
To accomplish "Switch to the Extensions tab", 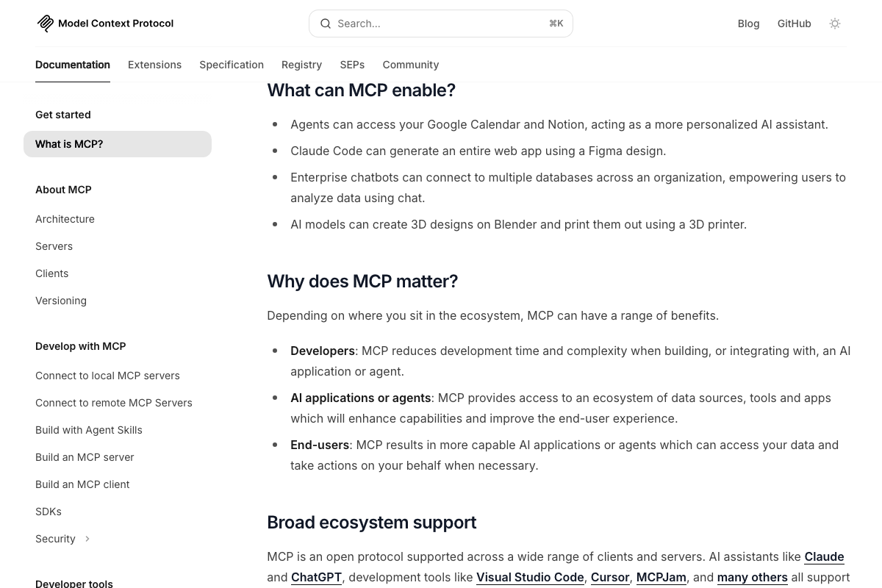I will tap(154, 65).
